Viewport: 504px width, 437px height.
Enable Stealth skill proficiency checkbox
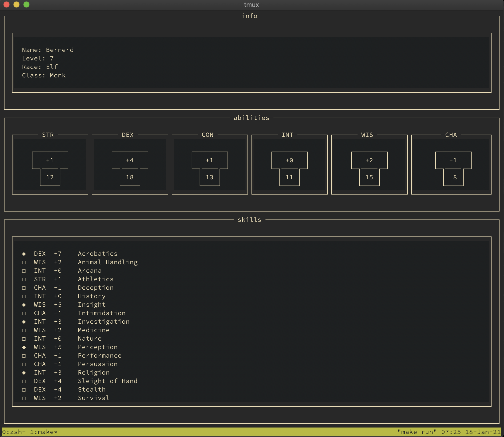(24, 390)
